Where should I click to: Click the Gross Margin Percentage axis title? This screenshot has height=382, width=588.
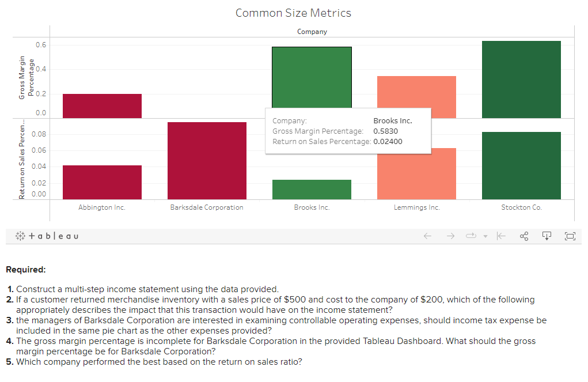coord(26,75)
